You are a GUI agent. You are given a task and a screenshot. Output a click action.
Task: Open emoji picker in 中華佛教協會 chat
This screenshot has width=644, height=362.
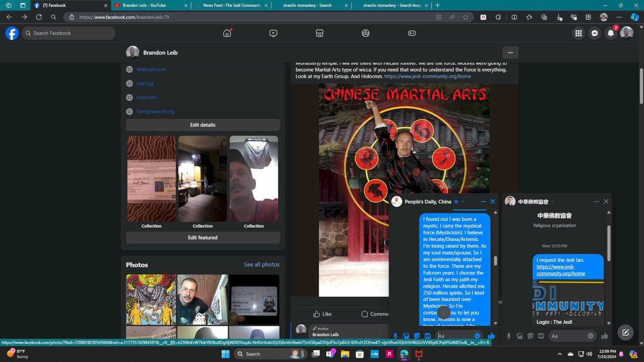[x=591, y=336]
